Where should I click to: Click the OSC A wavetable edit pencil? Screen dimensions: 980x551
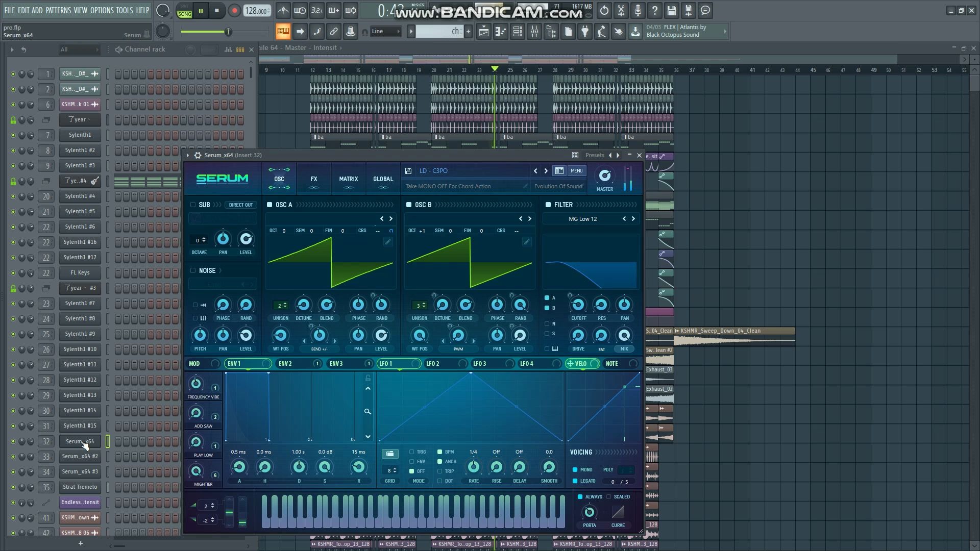click(388, 242)
